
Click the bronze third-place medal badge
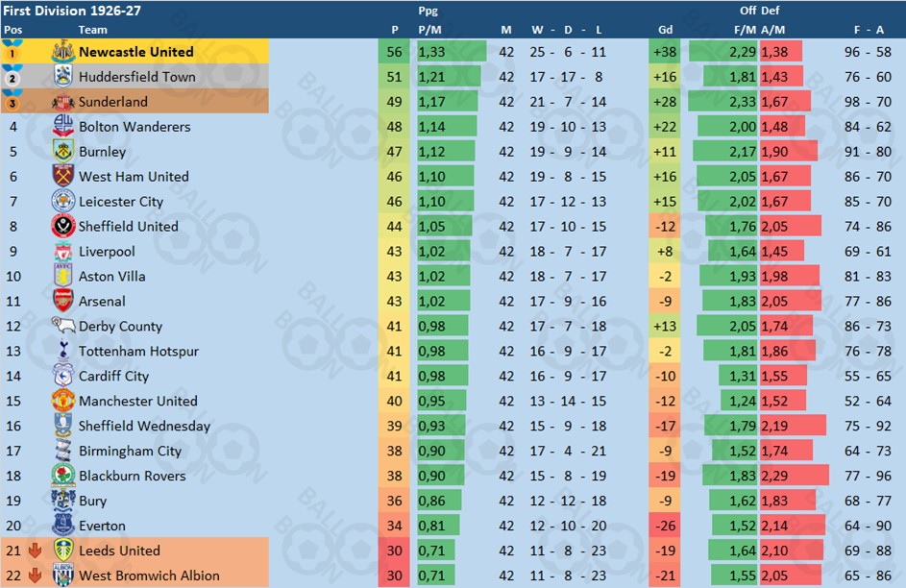12,101
